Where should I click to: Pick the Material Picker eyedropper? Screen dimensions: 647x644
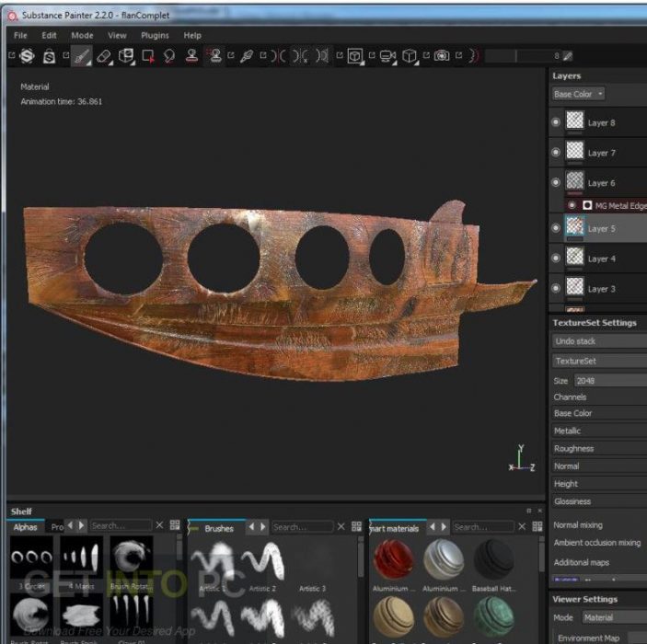(247, 56)
